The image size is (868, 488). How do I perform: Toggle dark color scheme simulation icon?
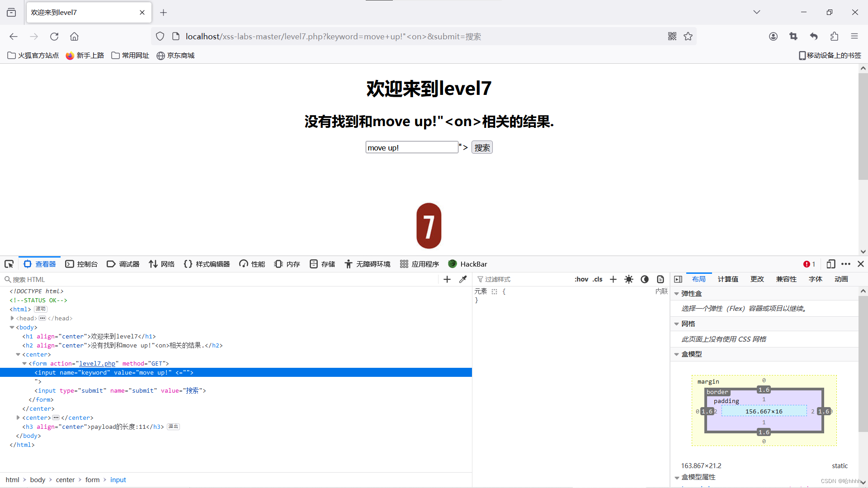tap(645, 279)
